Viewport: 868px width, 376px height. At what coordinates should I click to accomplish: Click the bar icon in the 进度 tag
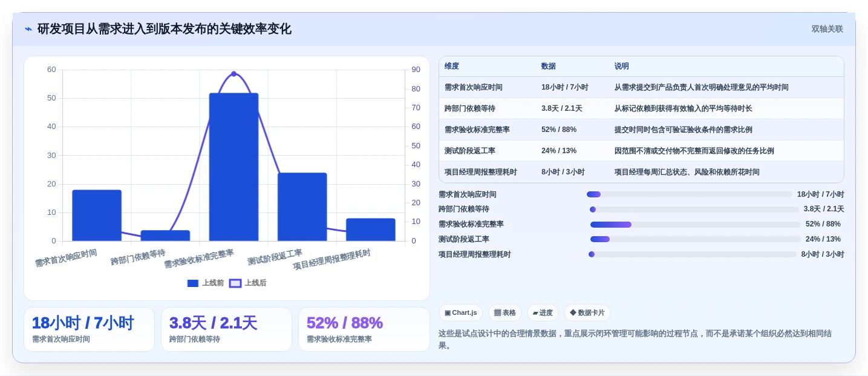tap(535, 313)
